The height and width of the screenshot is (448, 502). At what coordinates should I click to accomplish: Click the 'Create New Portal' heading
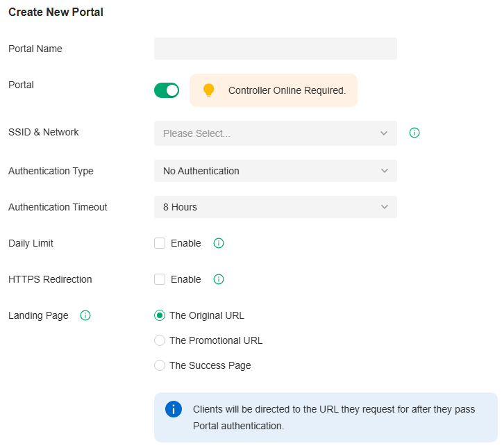coord(56,13)
